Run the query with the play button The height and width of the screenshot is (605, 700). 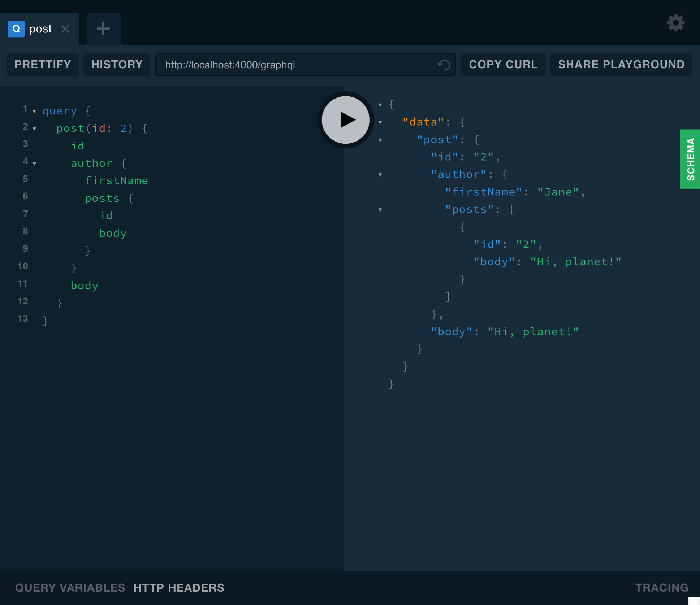[x=346, y=120]
